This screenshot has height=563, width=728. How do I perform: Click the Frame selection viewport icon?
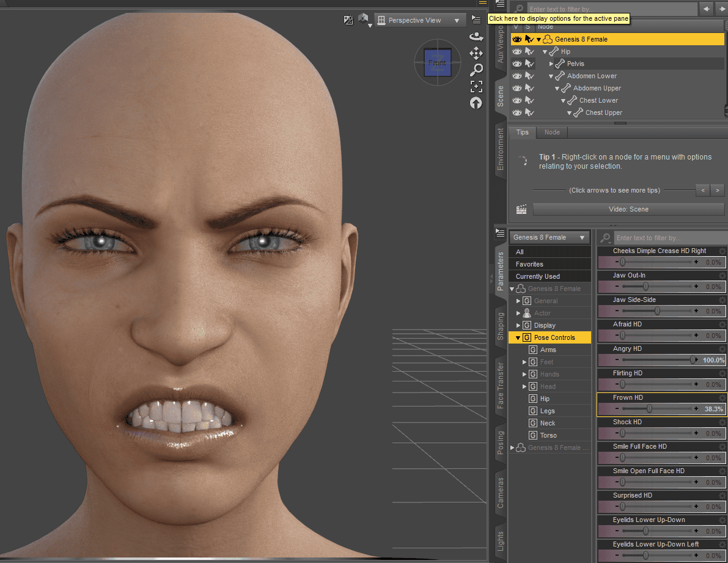point(476,86)
